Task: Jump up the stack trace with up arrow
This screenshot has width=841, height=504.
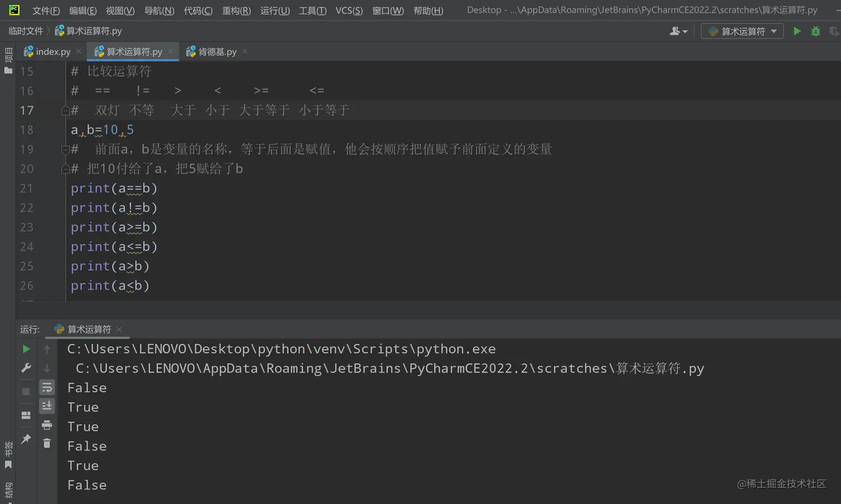Action: 47,349
